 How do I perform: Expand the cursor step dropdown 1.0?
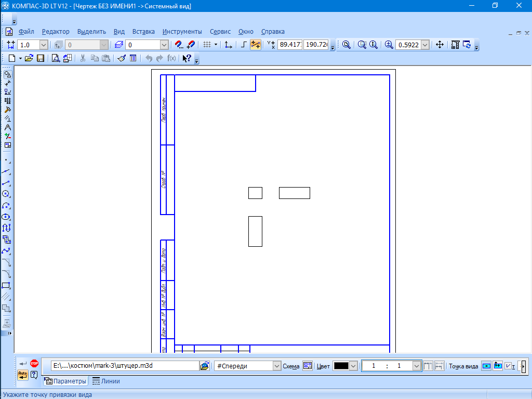tap(44, 45)
